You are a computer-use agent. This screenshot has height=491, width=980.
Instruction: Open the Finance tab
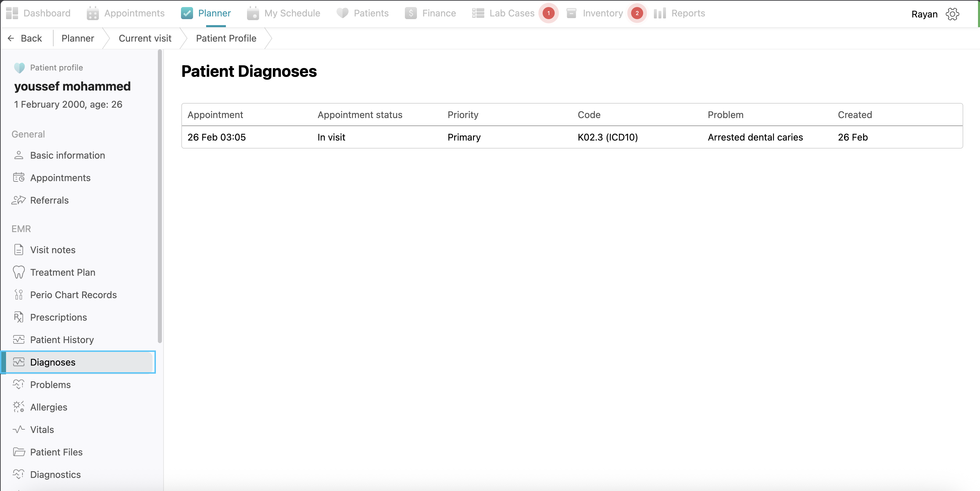coord(430,13)
